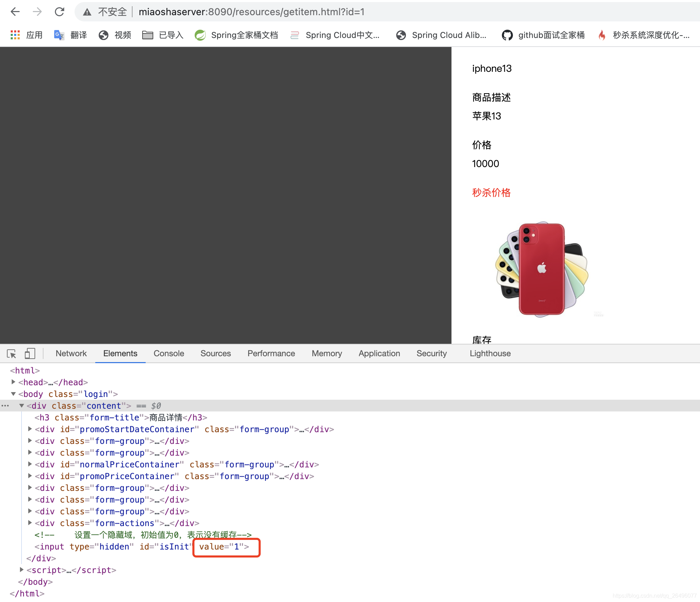700x602 pixels.
Task: Select the closing </body> tag line
Action: (x=35, y=582)
